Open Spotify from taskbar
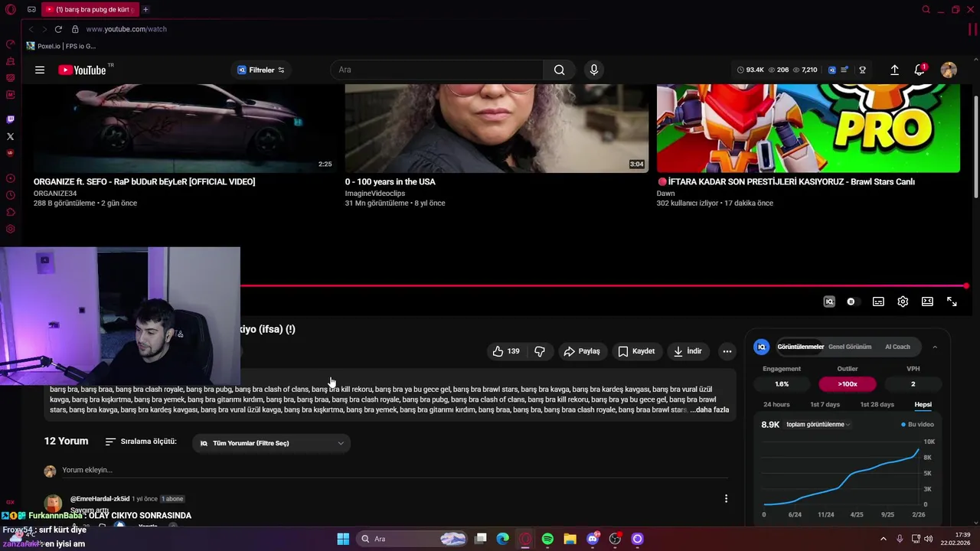The width and height of the screenshot is (980, 551). point(547,539)
